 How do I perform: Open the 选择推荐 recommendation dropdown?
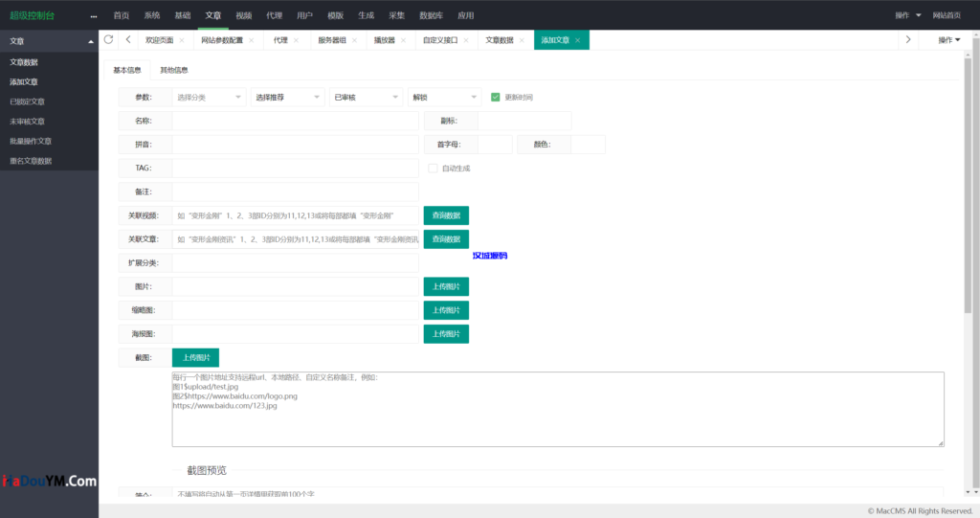click(287, 97)
